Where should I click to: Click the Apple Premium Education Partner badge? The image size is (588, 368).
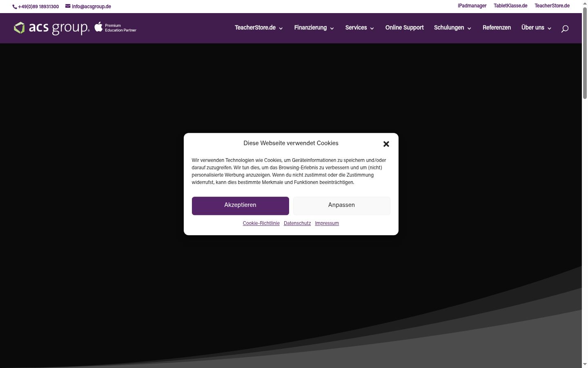pyautogui.click(x=116, y=27)
